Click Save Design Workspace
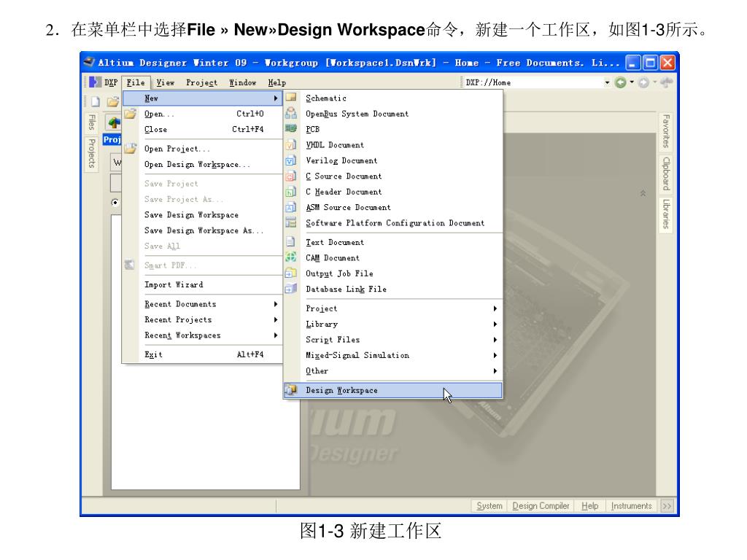 pyautogui.click(x=203, y=215)
